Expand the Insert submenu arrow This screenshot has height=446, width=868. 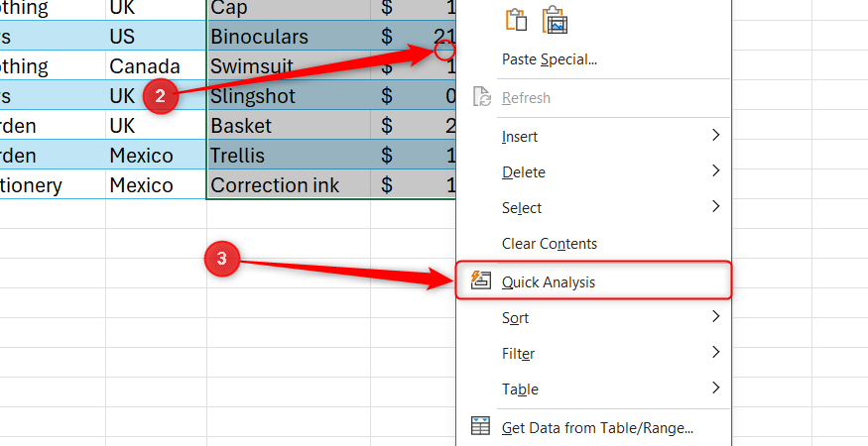click(716, 135)
